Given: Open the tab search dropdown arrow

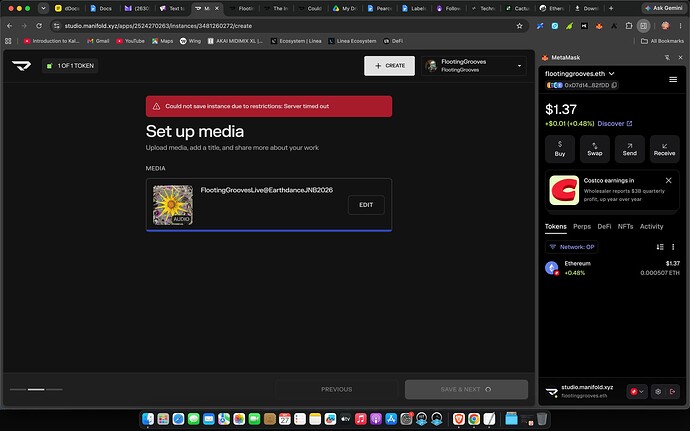Looking at the screenshot, I should coord(43,8).
